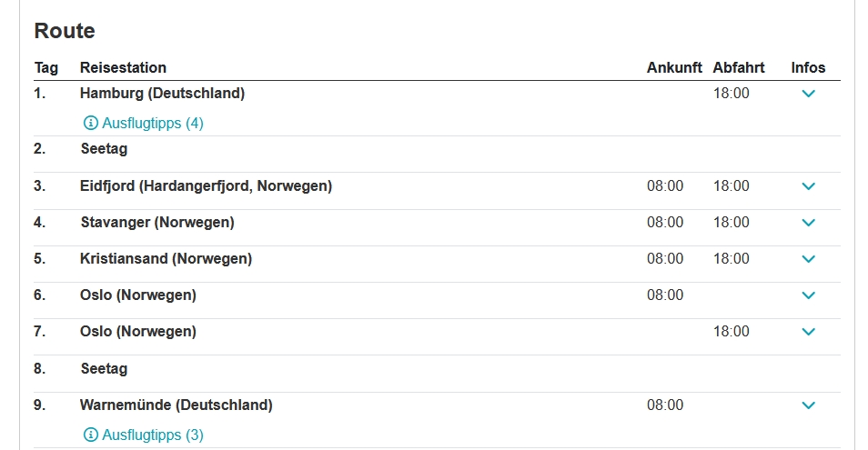Select Hamburg (Deutschland) station name

[162, 94]
